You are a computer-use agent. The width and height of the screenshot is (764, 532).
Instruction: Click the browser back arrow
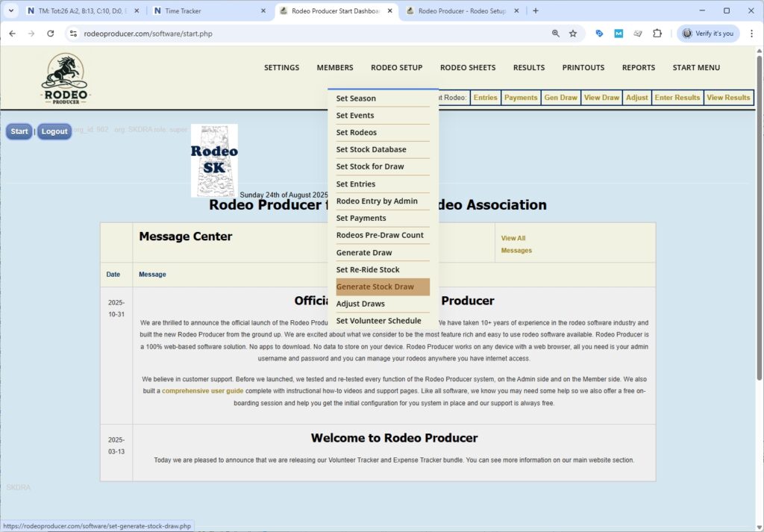(12, 34)
